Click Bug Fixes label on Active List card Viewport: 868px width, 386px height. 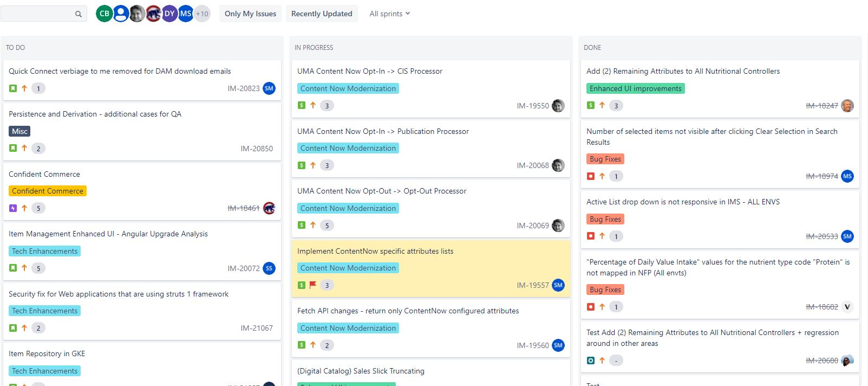(605, 219)
